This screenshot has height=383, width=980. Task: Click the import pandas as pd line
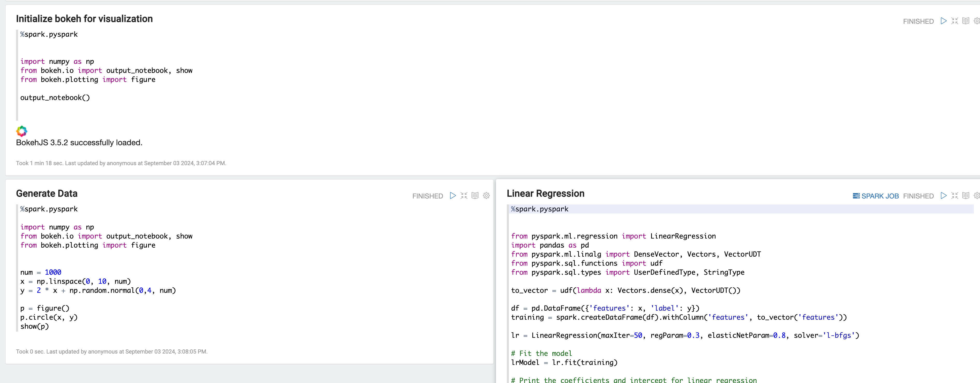[x=550, y=245]
